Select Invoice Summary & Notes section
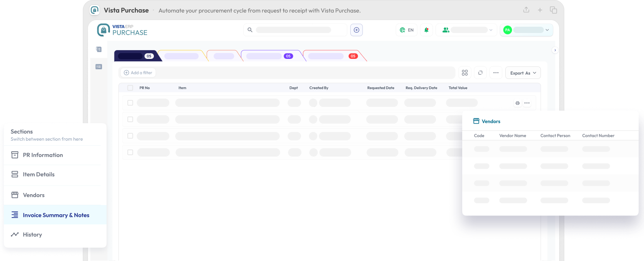 click(x=56, y=215)
